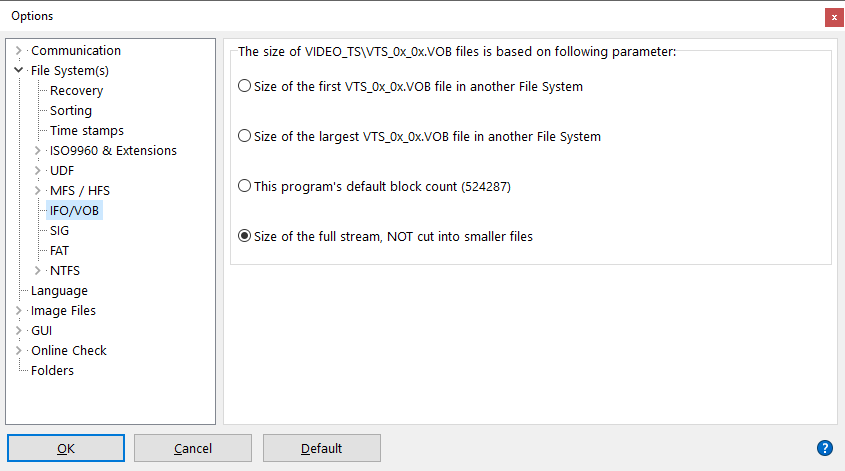This screenshot has height=471, width=845.
Task: Reset settings with the Default button
Action: coord(321,448)
